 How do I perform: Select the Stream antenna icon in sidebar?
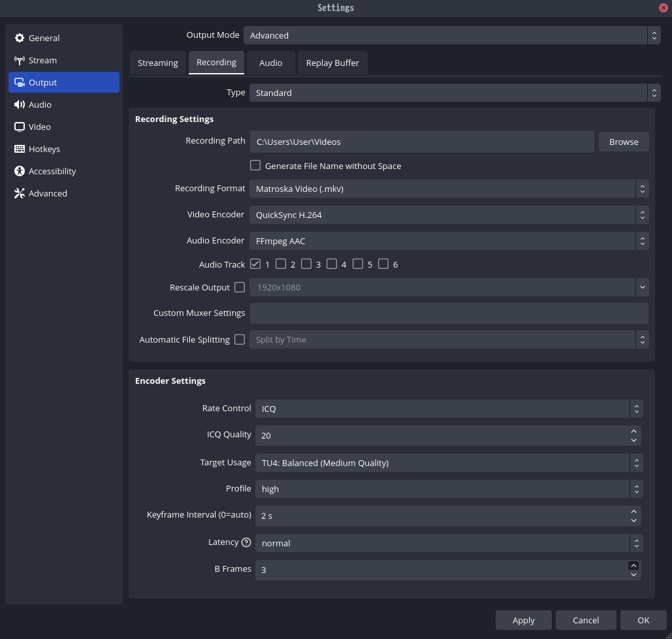20,61
